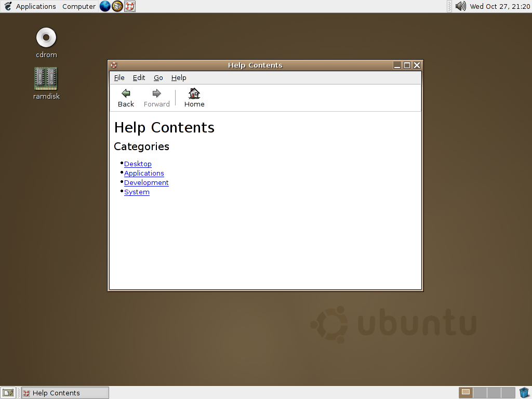Open the Computer menu in top panel
The height and width of the screenshot is (399, 532).
point(79,6)
